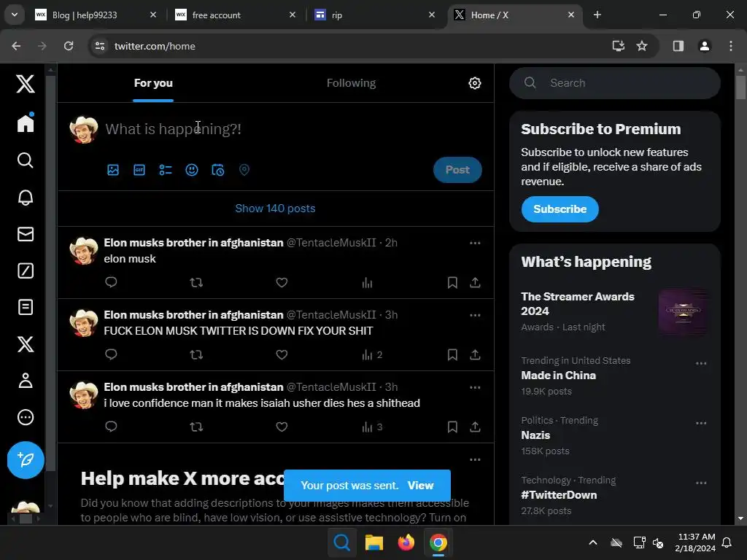
Task: Like the "confidence man" post
Action: [282, 427]
